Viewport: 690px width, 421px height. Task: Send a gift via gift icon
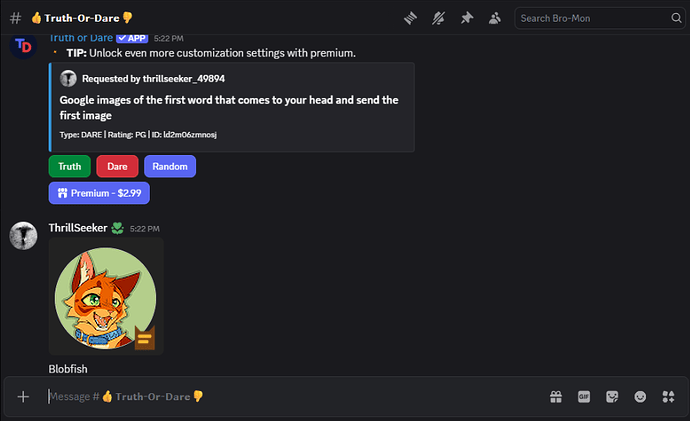point(556,397)
